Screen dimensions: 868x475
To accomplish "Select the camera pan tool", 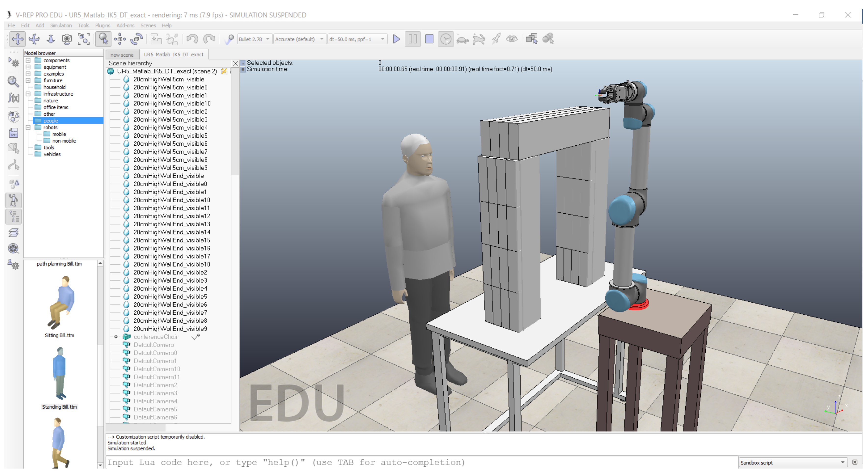I will tap(17, 39).
